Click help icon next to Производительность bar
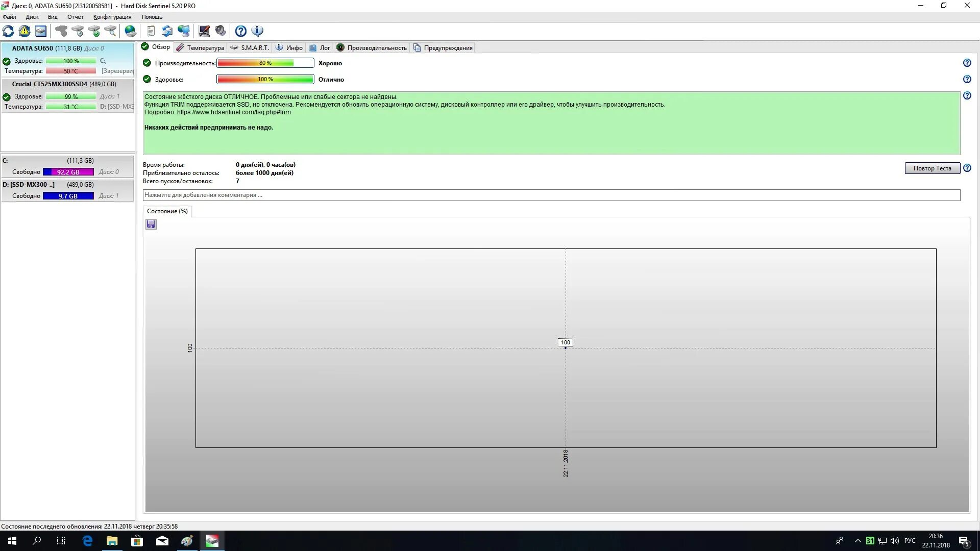 click(x=967, y=63)
